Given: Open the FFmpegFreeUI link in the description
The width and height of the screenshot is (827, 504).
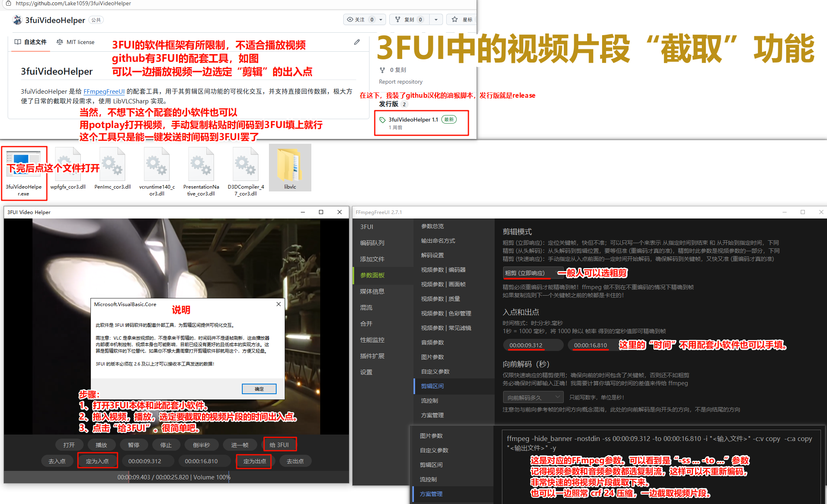Looking at the screenshot, I should (104, 92).
